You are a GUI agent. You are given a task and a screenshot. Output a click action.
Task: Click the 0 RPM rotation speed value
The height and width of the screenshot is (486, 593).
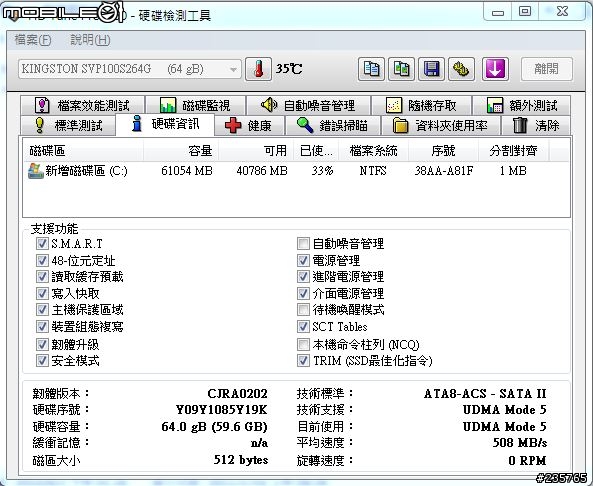point(528,460)
